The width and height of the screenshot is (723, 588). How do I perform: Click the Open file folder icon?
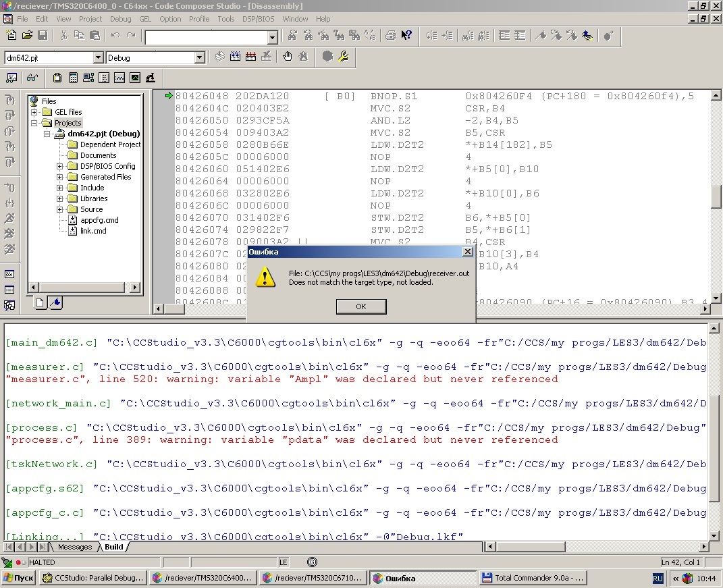click(27, 36)
